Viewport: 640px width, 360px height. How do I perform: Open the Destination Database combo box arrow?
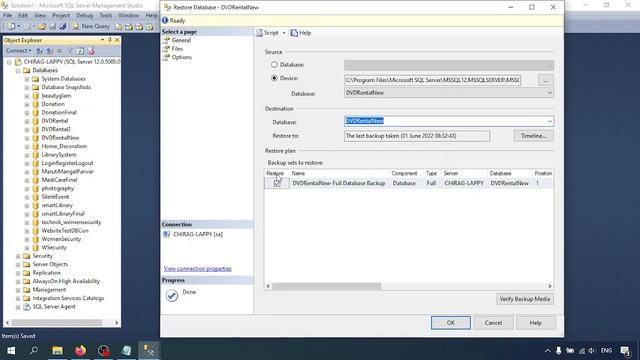(x=550, y=121)
